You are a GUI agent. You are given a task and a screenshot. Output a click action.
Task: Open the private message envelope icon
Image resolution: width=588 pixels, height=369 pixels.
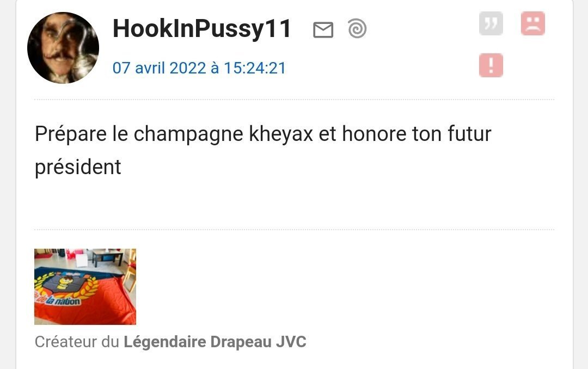[x=323, y=29]
